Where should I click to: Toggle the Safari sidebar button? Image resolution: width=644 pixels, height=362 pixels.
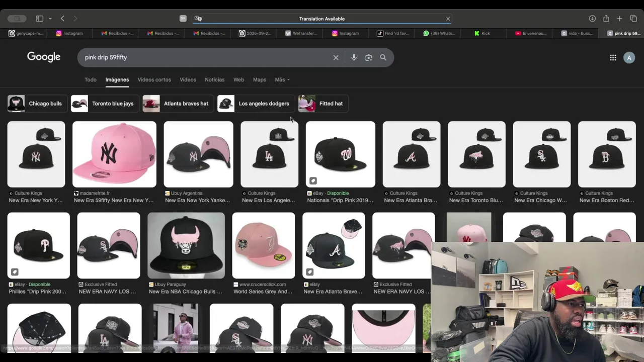[x=39, y=19]
